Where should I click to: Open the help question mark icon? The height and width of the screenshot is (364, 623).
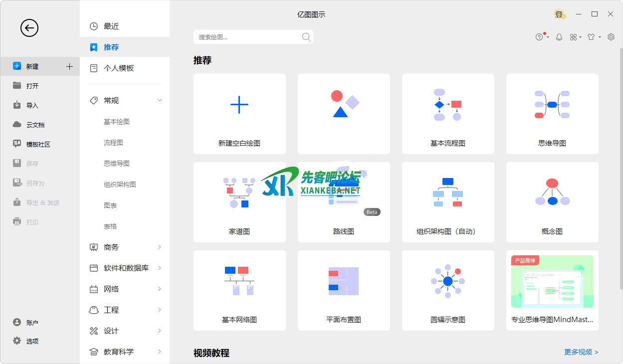[540, 37]
